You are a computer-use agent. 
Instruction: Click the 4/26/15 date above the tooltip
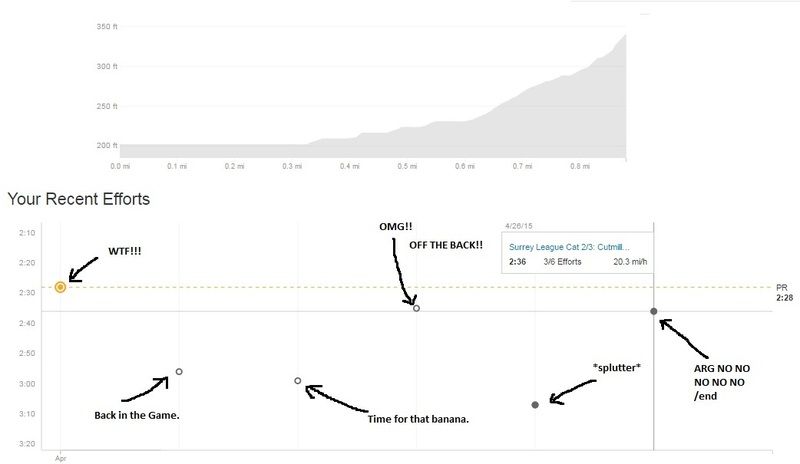click(518, 226)
